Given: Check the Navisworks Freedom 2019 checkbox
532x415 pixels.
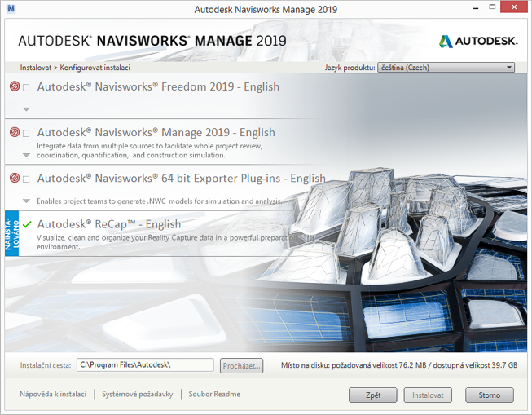Looking at the screenshot, I should [27, 87].
